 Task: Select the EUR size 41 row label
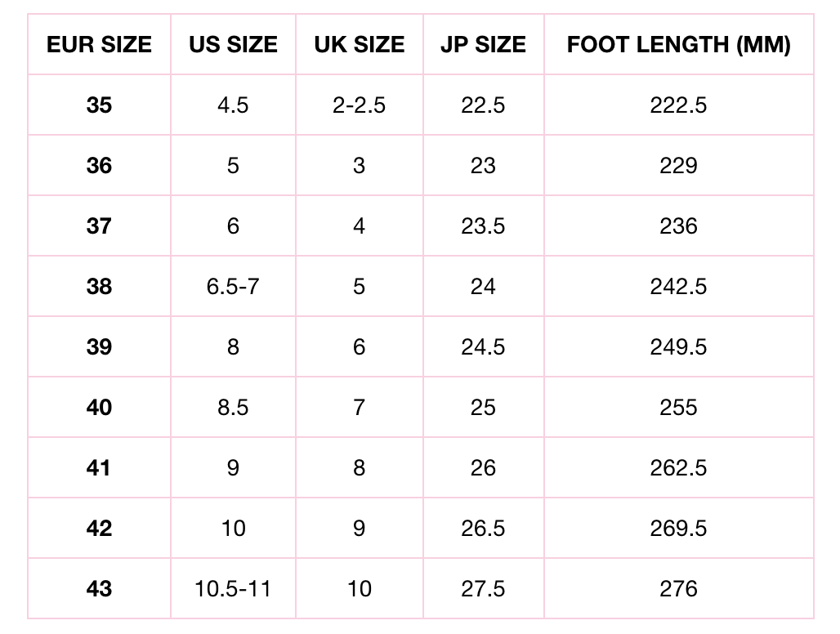99,467
